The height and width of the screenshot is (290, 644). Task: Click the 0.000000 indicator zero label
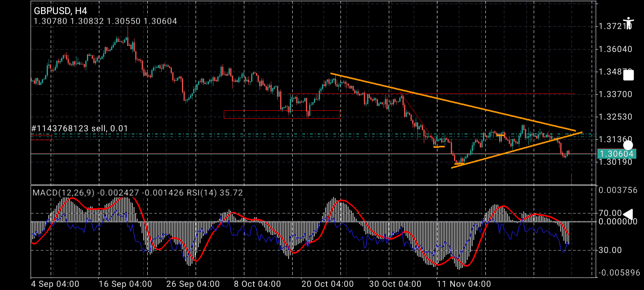tap(618, 222)
